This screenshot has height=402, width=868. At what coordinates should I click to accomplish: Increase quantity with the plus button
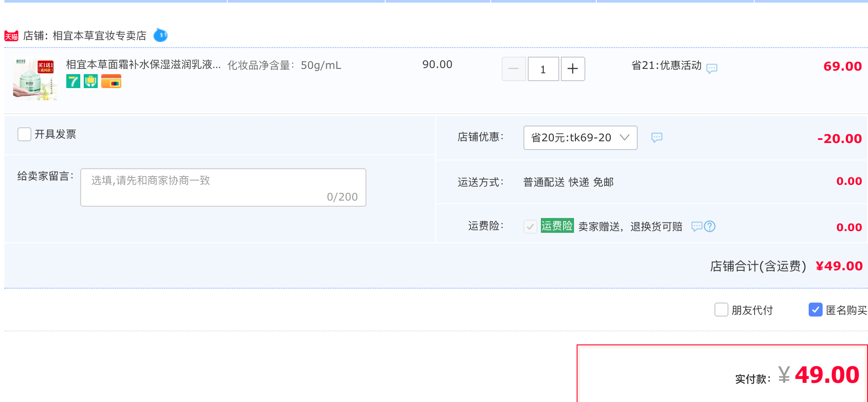pyautogui.click(x=573, y=69)
